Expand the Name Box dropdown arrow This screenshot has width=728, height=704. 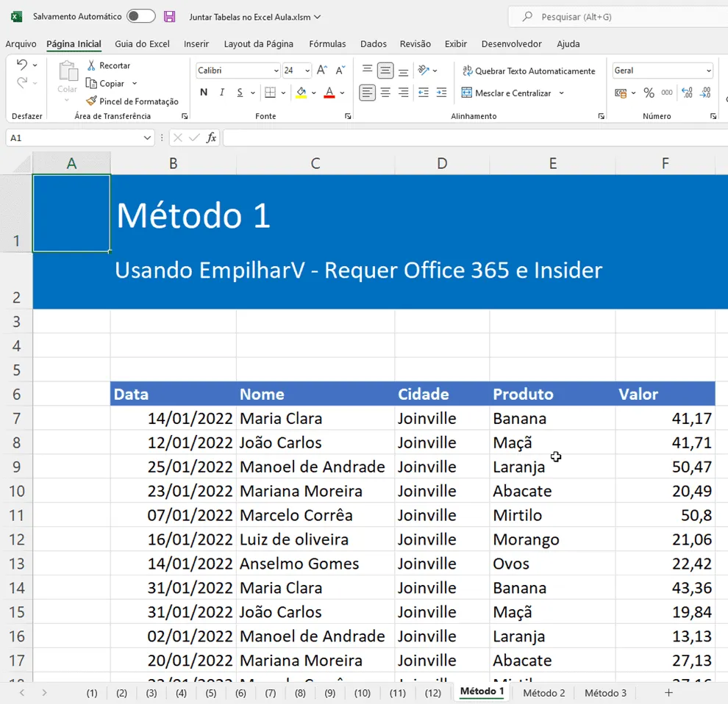(147, 138)
